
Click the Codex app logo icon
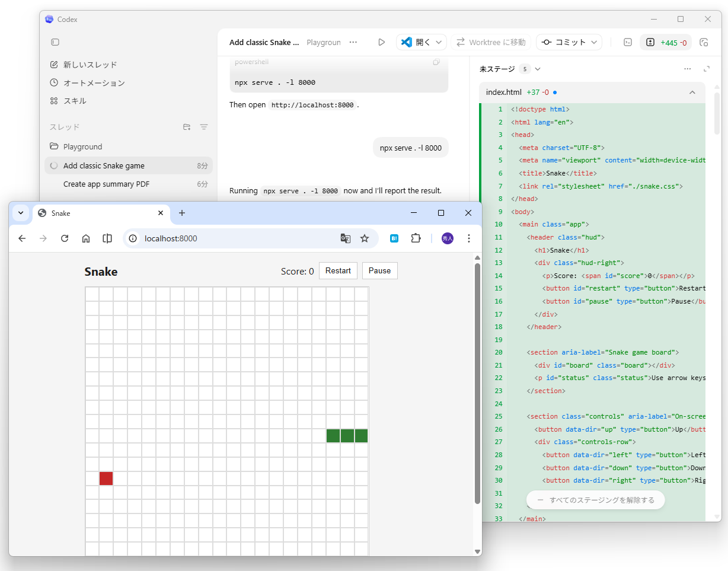pos(49,19)
